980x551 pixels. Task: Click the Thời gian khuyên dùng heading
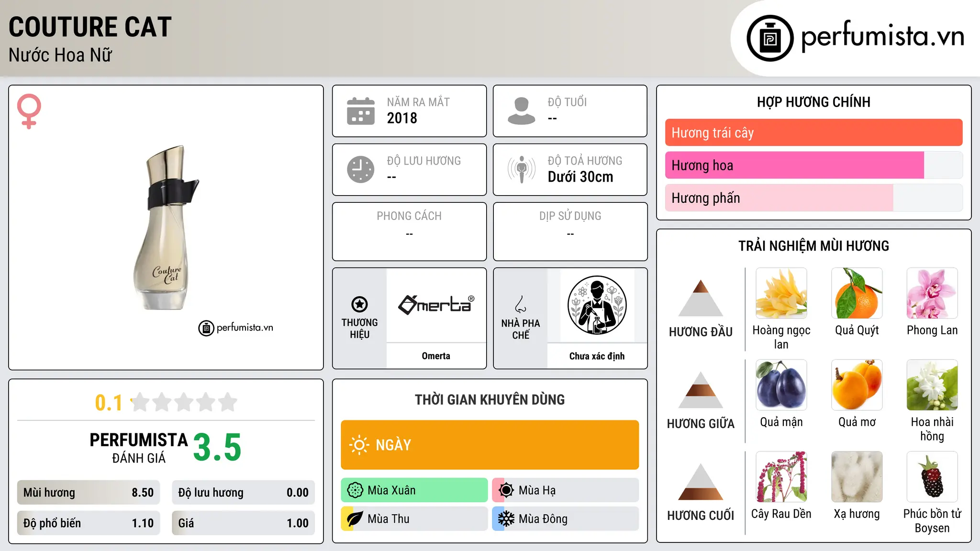[x=490, y=399]
